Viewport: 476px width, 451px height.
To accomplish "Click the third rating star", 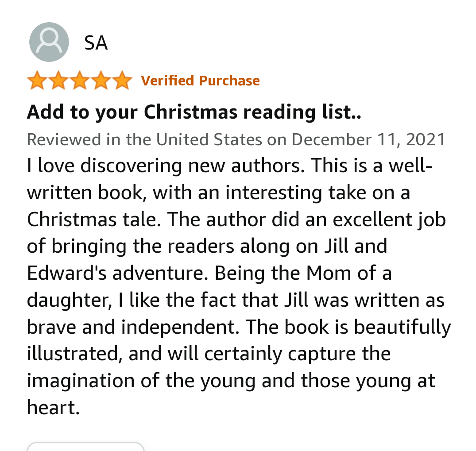I will point(80,81).
